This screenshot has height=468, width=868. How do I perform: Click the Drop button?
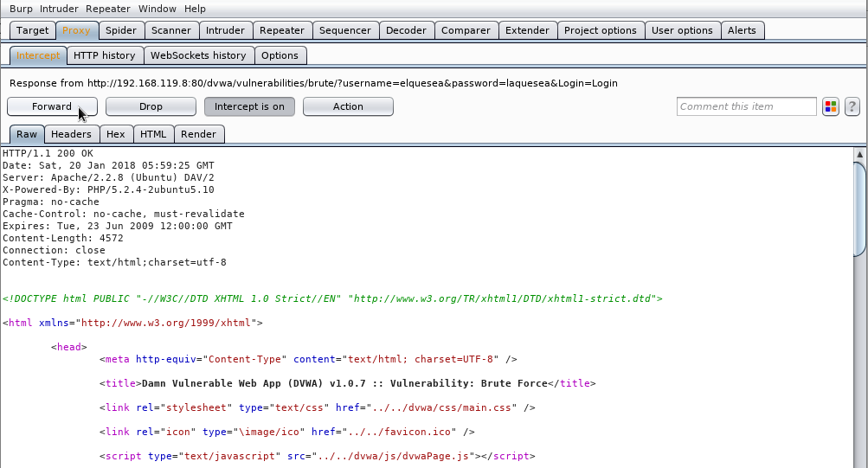click(151, 106)
